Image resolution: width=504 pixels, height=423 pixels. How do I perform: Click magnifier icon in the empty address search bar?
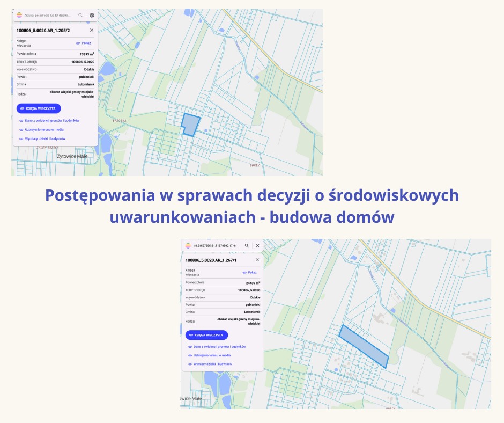point(80,16)
